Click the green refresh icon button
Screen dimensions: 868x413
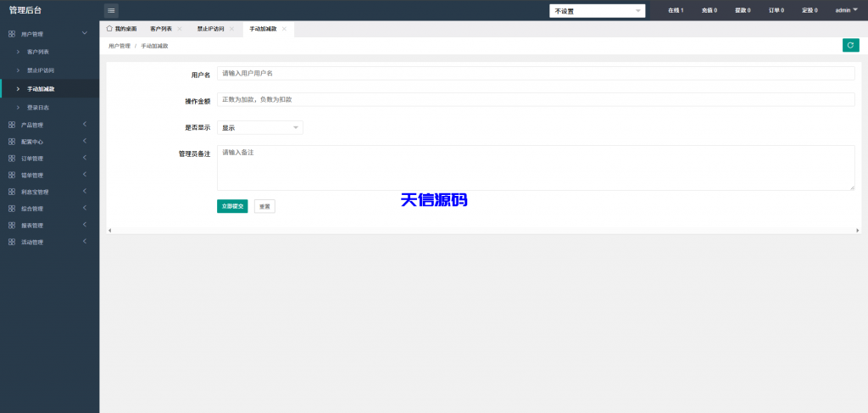click(850, 45)
